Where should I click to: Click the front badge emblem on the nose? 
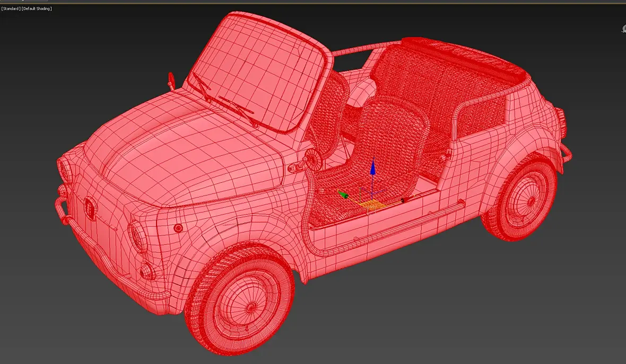pyautogui.click(x=90, y=208)
